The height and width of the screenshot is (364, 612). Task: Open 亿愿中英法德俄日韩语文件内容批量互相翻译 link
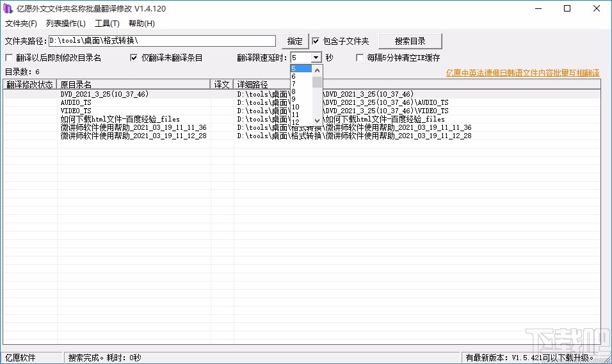523,72
